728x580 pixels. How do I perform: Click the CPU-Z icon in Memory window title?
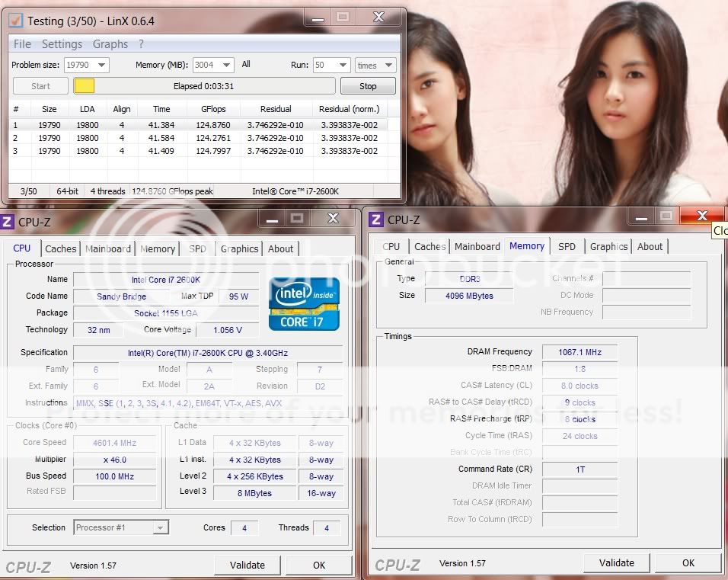pos(375,220)
